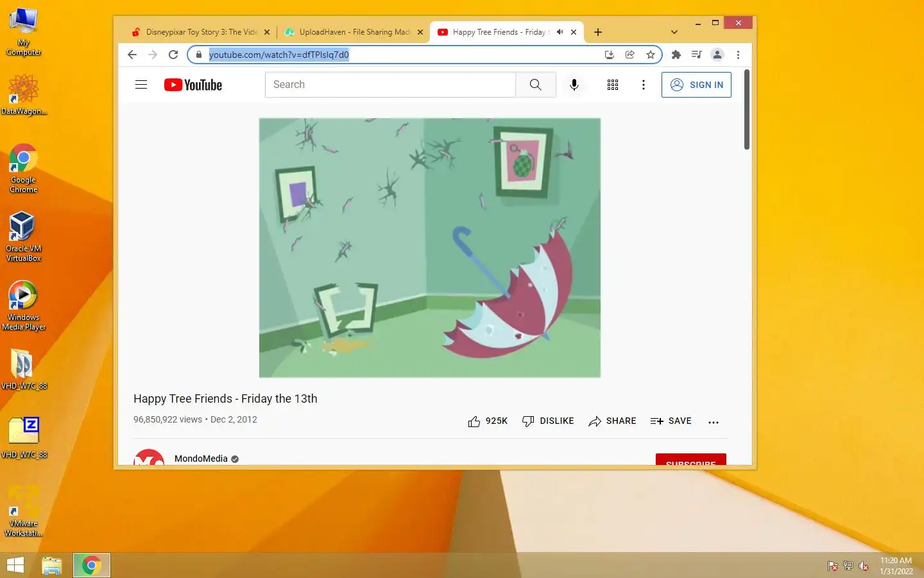Open a new tab with plus button
This screenshot has width=924, height=578.
pos(598,32)
